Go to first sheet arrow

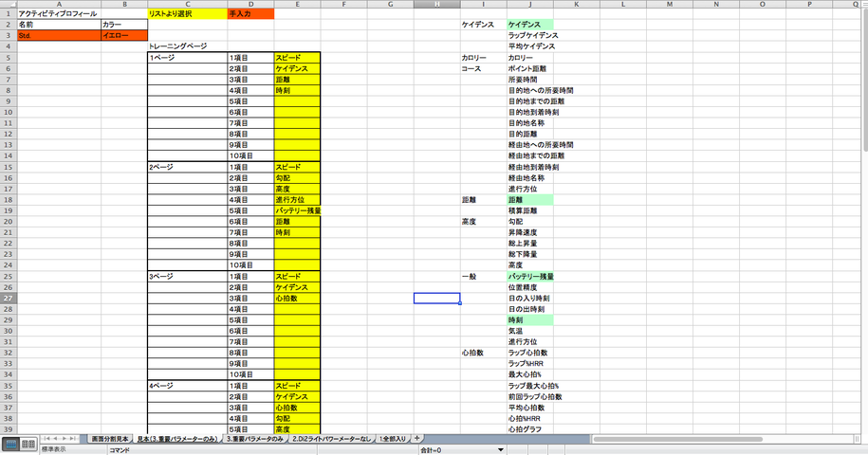(x=47, y=439)
